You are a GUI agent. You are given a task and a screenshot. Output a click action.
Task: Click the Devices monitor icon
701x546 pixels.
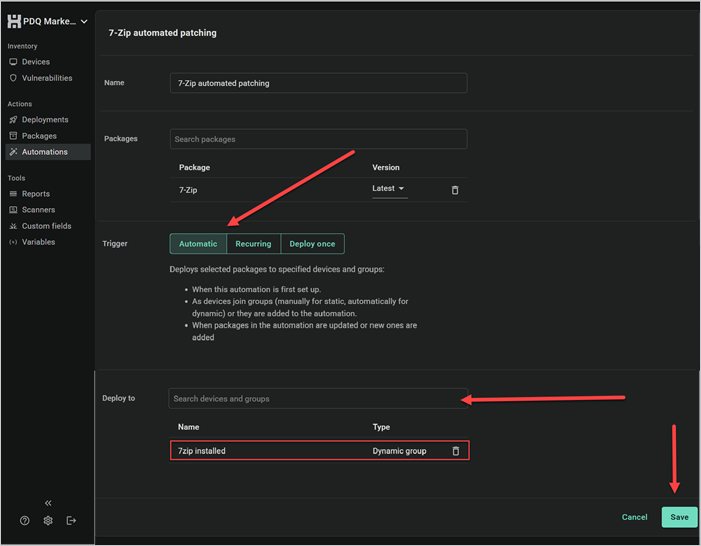coord(13,62)
